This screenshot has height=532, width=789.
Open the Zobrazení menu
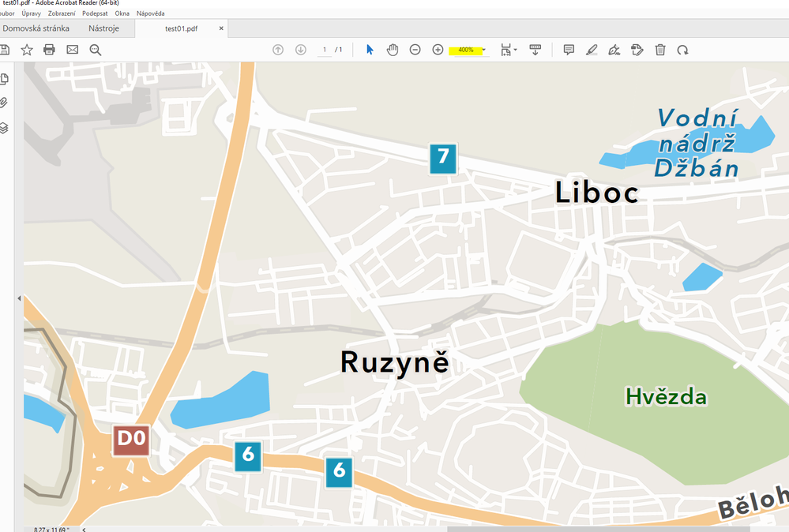tap(62, 13)
